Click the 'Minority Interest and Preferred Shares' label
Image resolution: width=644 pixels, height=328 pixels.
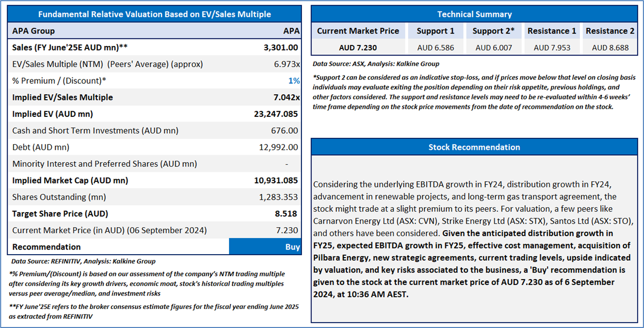tap(104, 164)
